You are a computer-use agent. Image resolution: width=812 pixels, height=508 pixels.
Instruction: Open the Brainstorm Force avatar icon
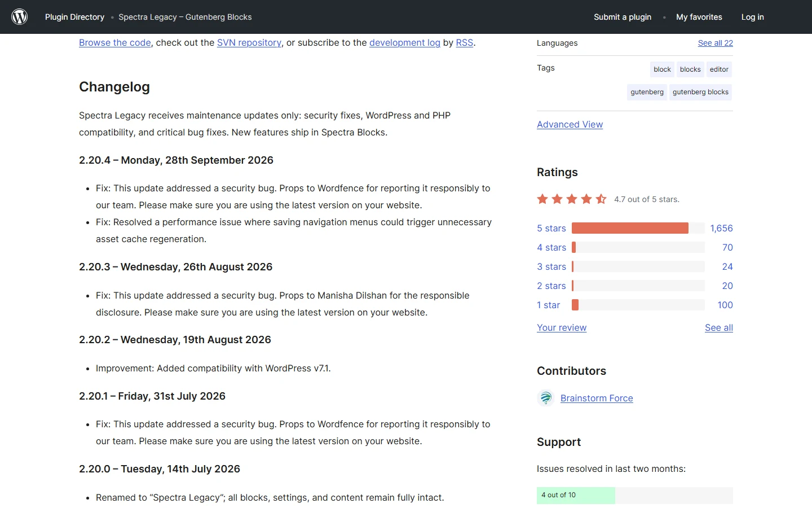[546, 398]
